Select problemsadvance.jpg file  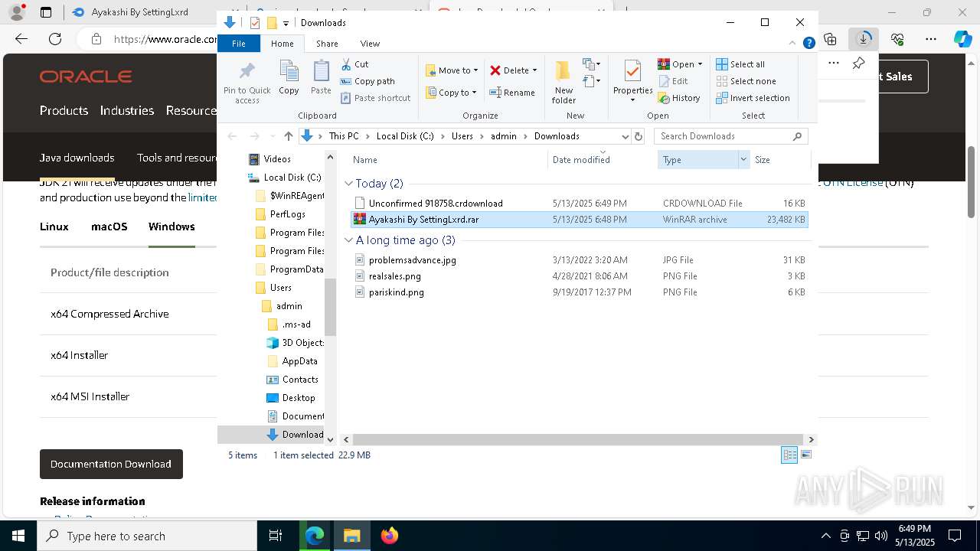pos(578,260)
